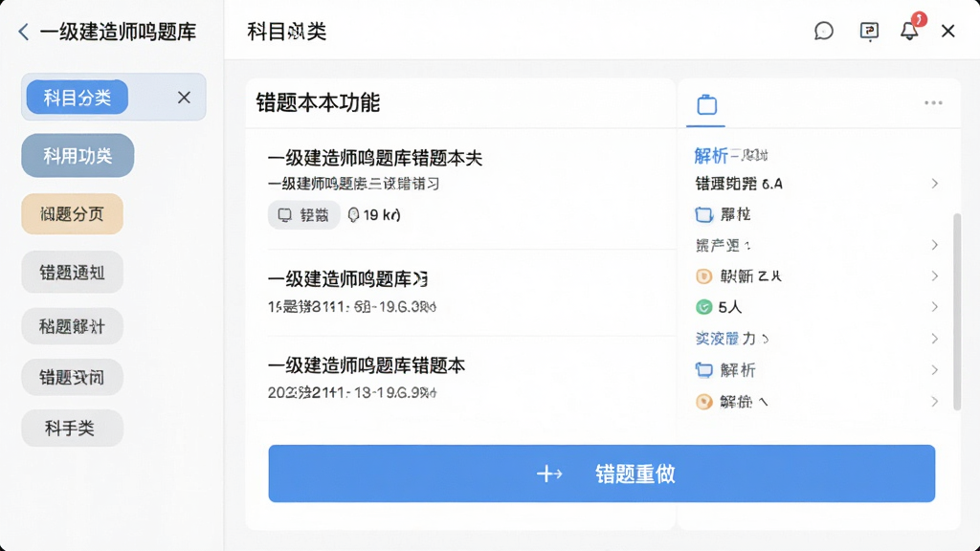Expand the 解析 folder row chevron
Image resolution: width=980 pixels, height=551 pixels.
pyautogui.click(x=935, y=370)
